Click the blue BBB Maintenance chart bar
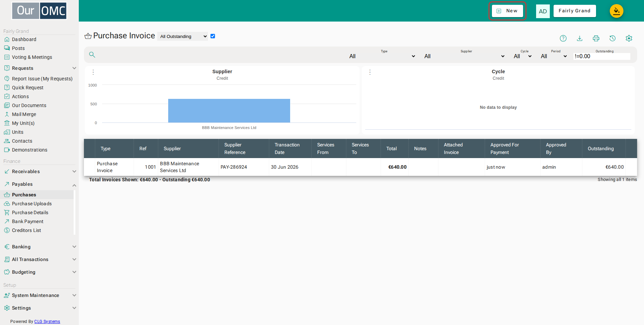 point(229,110)
